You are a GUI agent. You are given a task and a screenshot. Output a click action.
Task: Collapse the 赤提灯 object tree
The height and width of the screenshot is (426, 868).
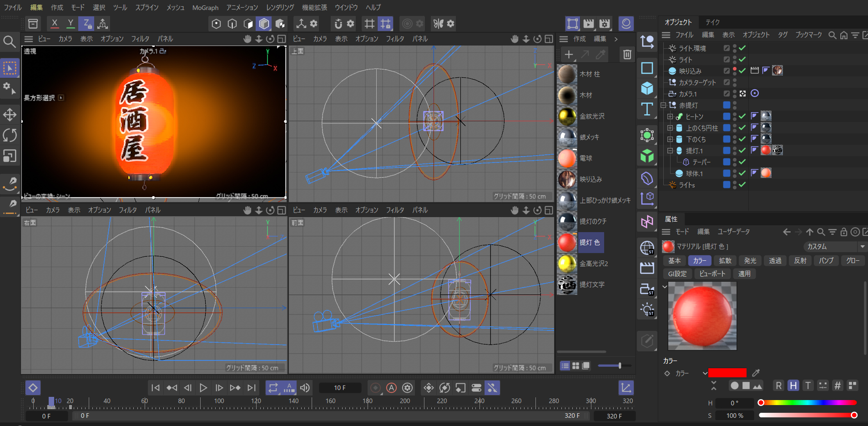(x=664, y=105)
